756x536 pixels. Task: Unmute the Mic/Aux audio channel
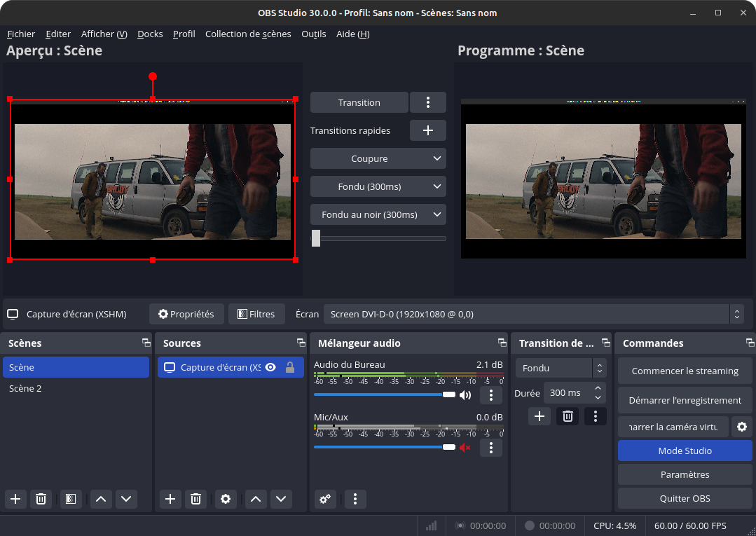point(465,447)
